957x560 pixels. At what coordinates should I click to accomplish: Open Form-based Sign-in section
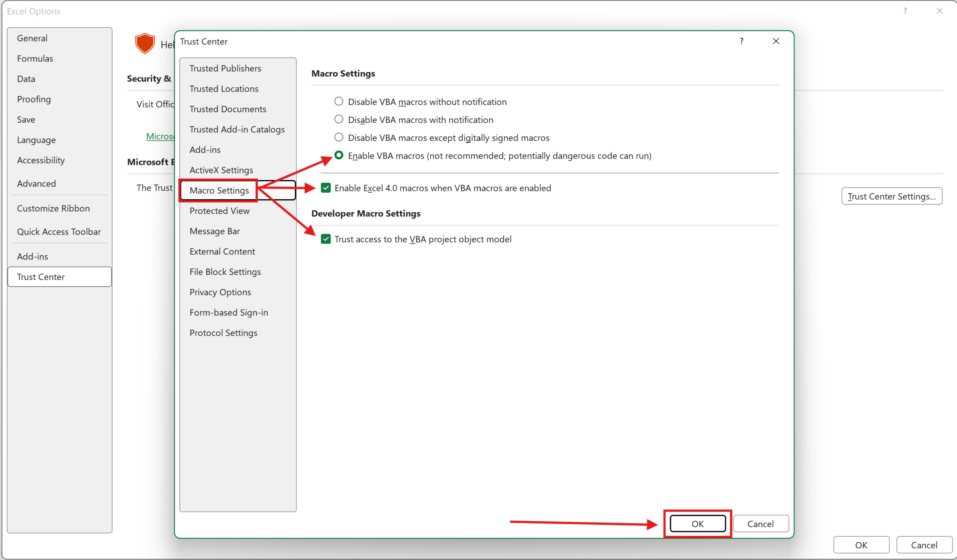[238, 313]
